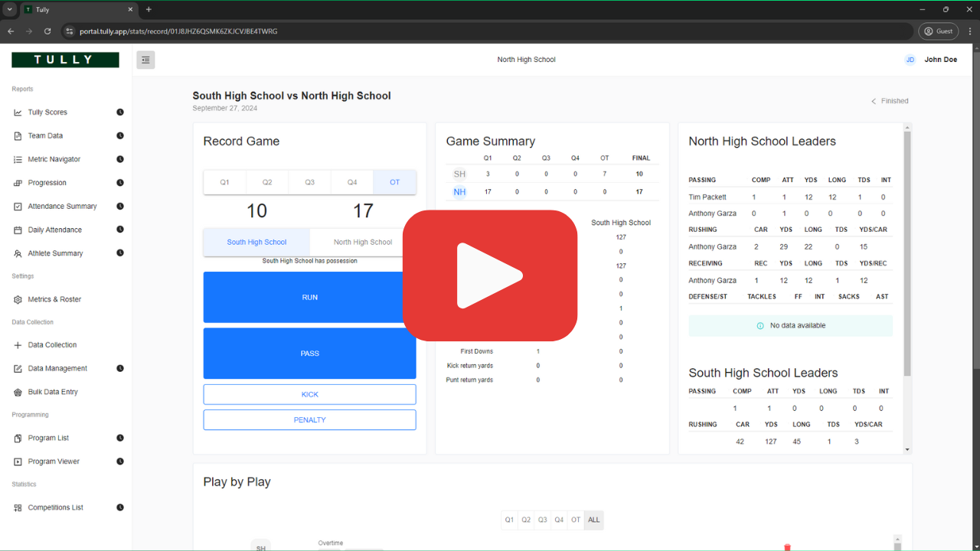Screen dimensions: 980x551
Task: Filter Play by Play to Q2
Action: [526, 520]
